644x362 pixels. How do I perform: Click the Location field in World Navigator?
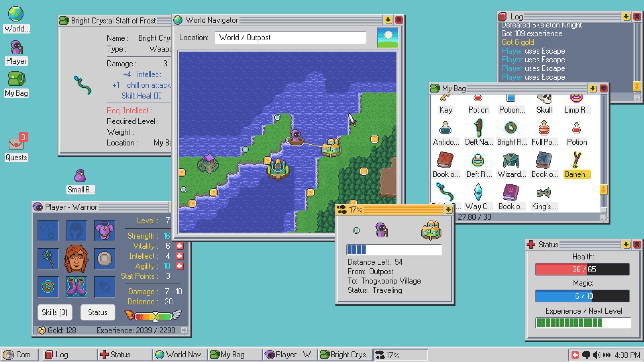[x=290, y=38]
